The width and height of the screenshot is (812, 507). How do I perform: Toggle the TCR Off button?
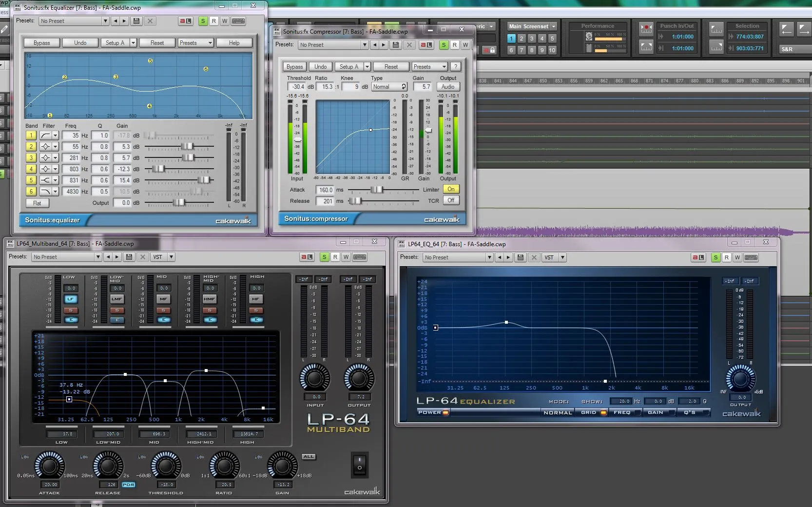[x=451, y=200]
